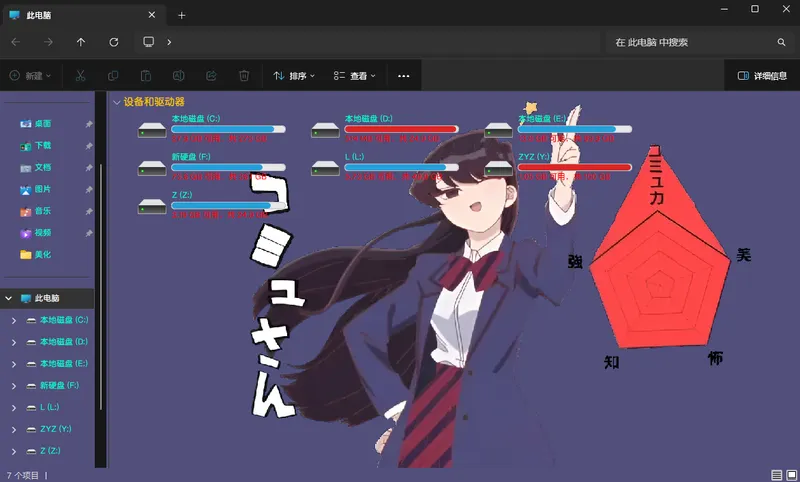Click the Paste clipboard icon
Screen dimensions: 800x482
point(146,75)
